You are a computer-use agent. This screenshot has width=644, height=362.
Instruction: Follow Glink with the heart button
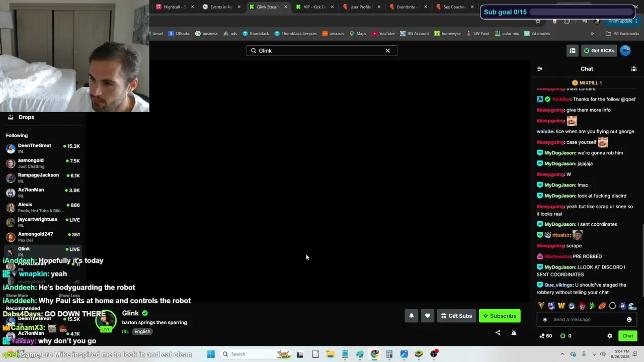point(428,316)
